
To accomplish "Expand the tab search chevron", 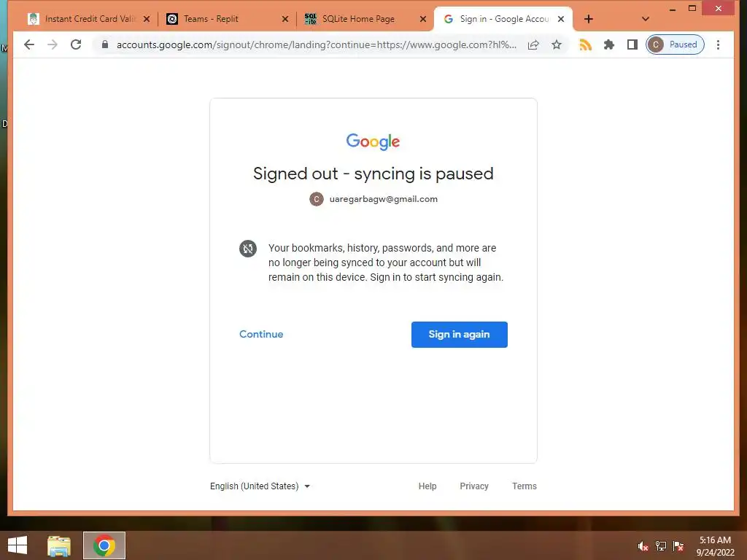I will coord(646,19).
